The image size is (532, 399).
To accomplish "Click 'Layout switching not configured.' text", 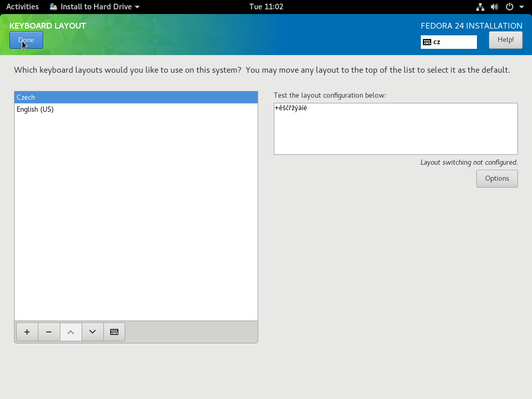I will [469, 163].
